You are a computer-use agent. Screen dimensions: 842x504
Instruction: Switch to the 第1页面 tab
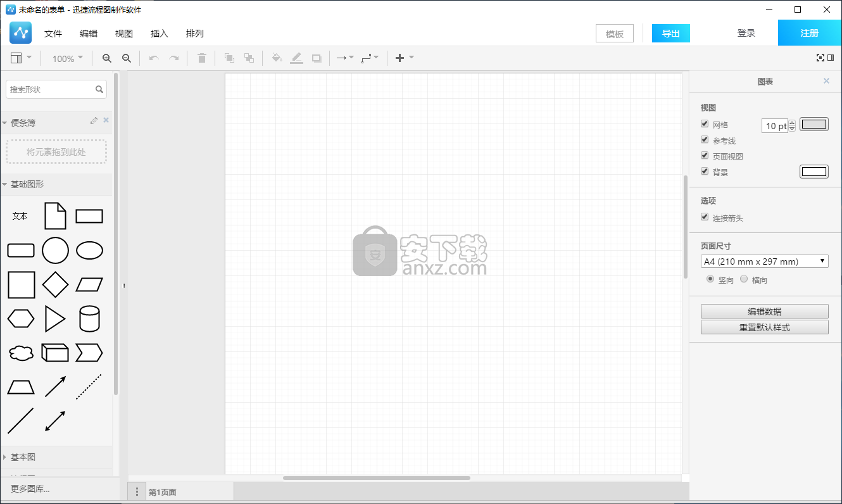coord(190,492)
